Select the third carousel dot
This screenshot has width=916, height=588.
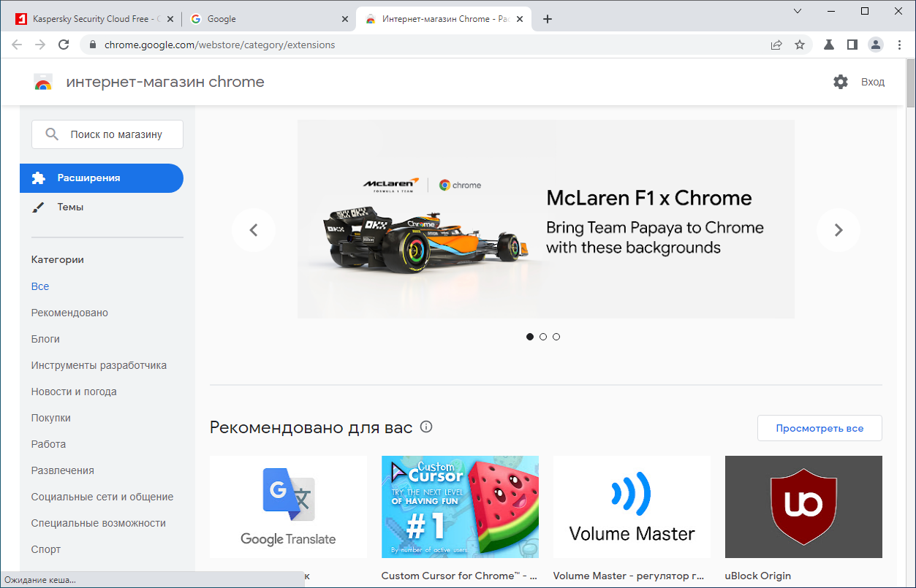coord(556,337)
